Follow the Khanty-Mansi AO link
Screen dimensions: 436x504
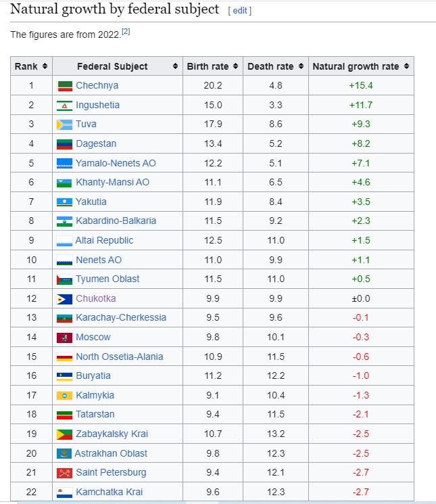(112, 183)
